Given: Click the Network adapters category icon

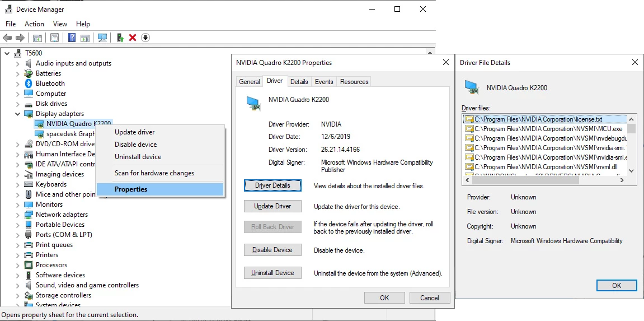Looking at the screenshot, I should pos(29,215).
